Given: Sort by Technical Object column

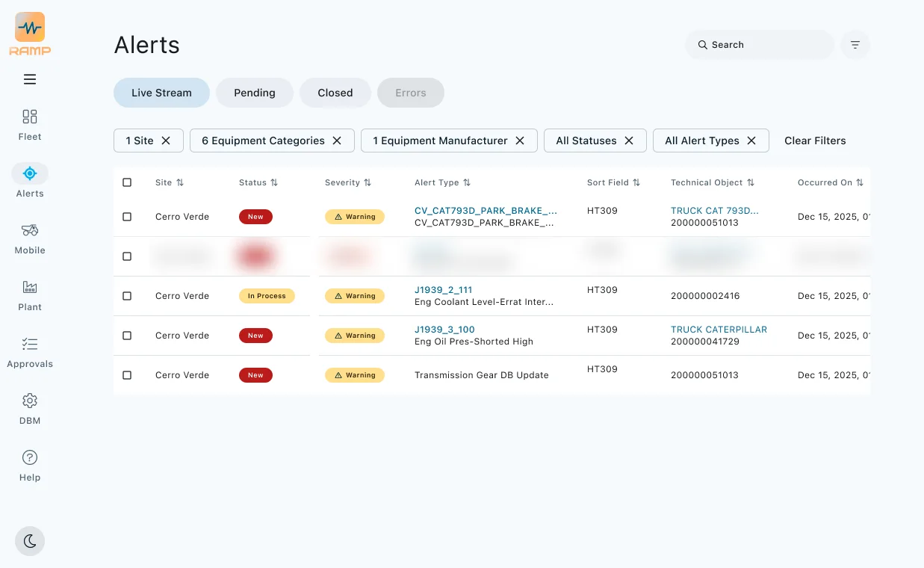Looking at the screenshot, I should click(713, 182).
